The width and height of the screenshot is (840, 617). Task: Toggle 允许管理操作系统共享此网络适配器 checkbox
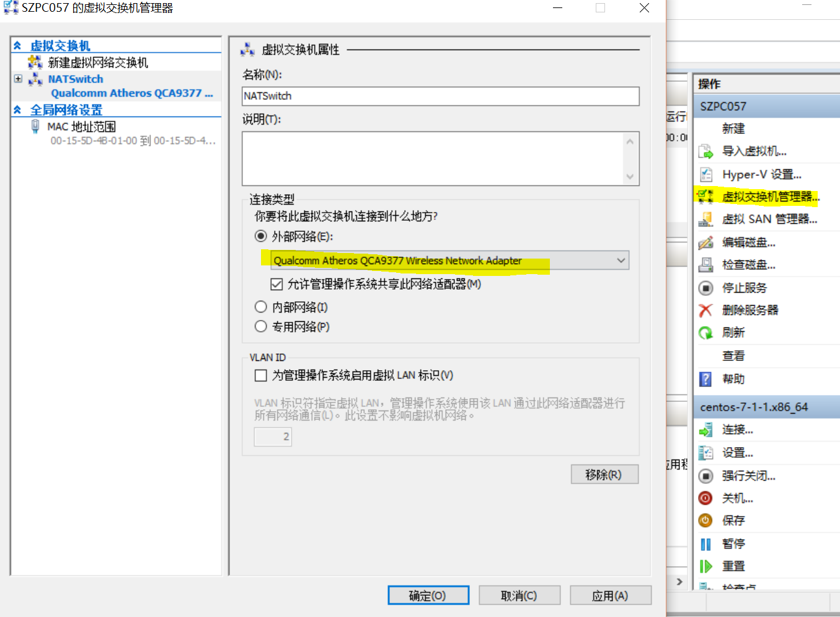tap(277, 285)
